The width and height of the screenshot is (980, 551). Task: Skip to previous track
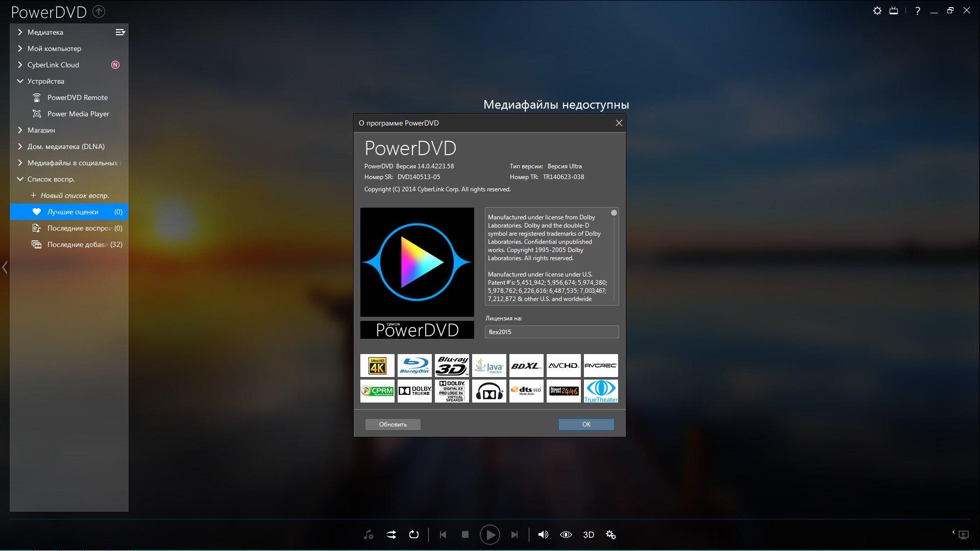443,535
